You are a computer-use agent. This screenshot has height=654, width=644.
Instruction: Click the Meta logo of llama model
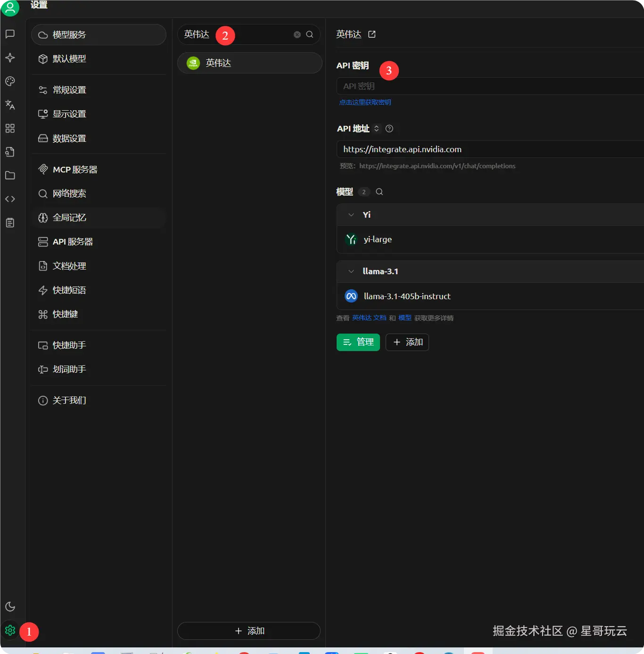click(x=351, y=296)
